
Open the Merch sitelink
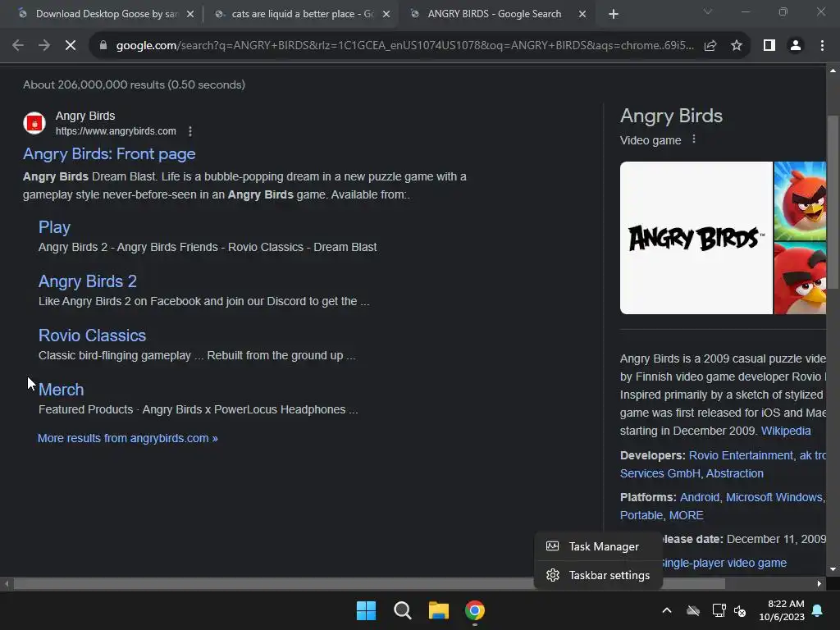click(61, 390)
